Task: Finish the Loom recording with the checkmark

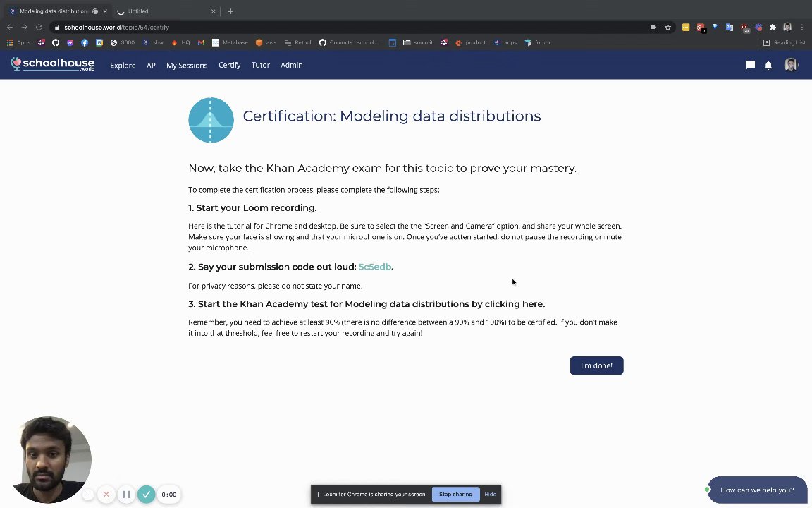Action: pos(147,495)
